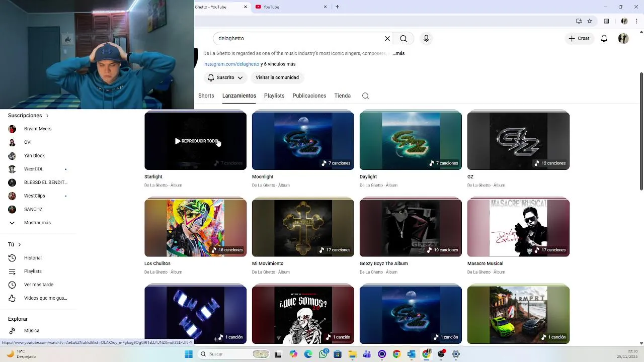
Task: Open Chrome three-dot menu
Action: click(637, 21)
